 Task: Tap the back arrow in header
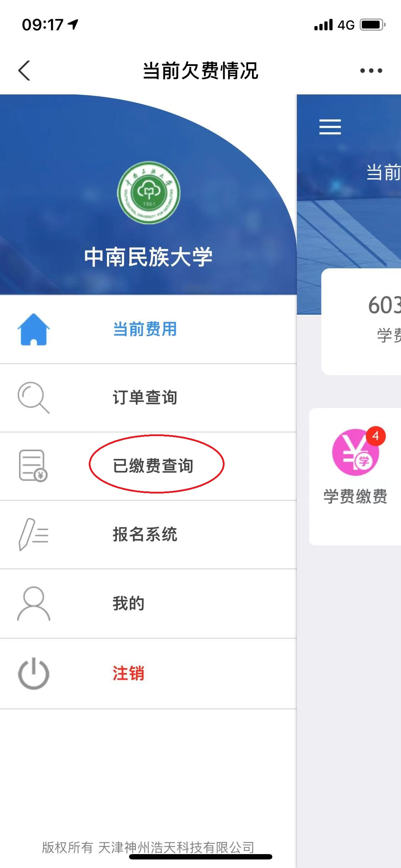pos(24,71)
